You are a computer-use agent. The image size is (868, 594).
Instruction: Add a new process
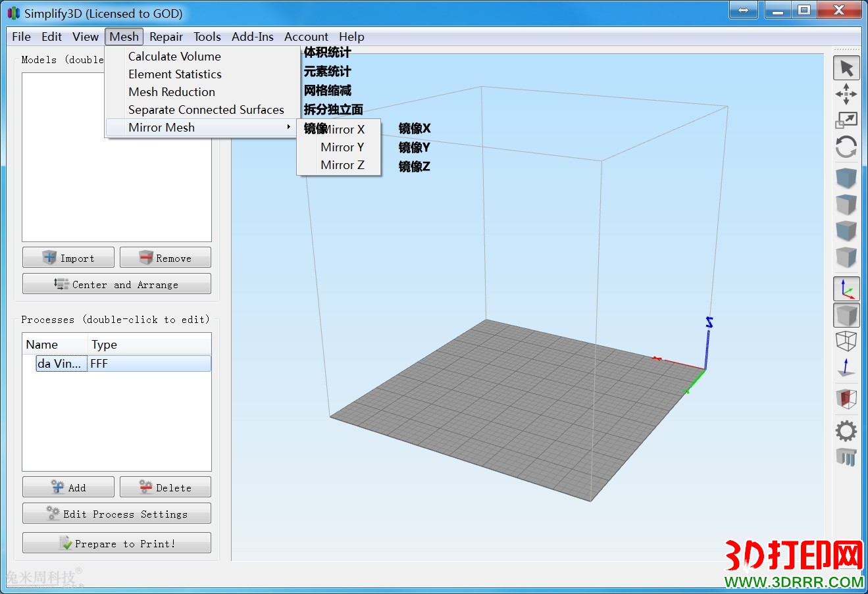click(x=68, y=487)
